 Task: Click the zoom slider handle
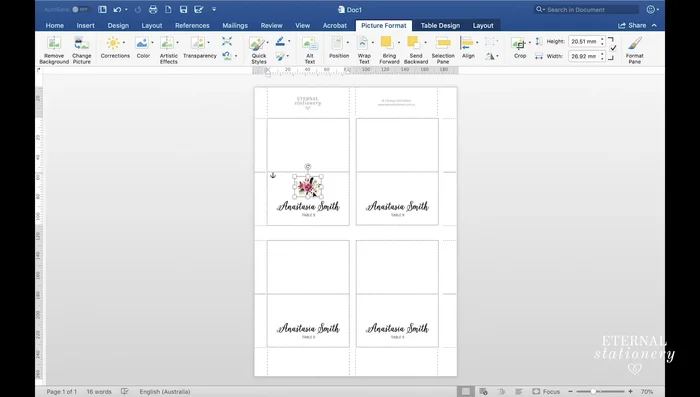click(x=593, y=392)
